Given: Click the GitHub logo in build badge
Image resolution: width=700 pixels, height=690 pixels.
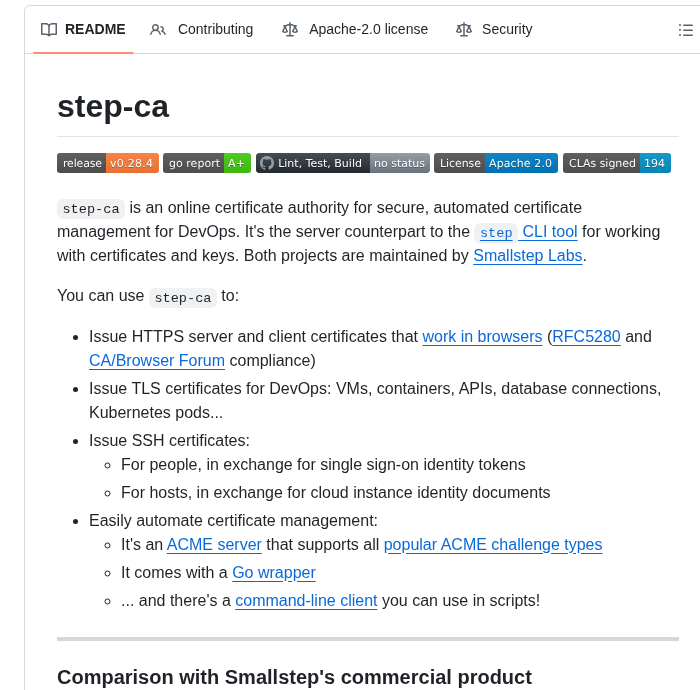Looking at the screenshot, I should point(267,163).
